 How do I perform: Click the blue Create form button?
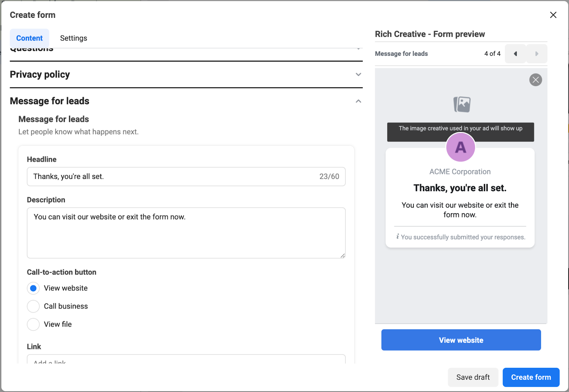tap(531, 377)
